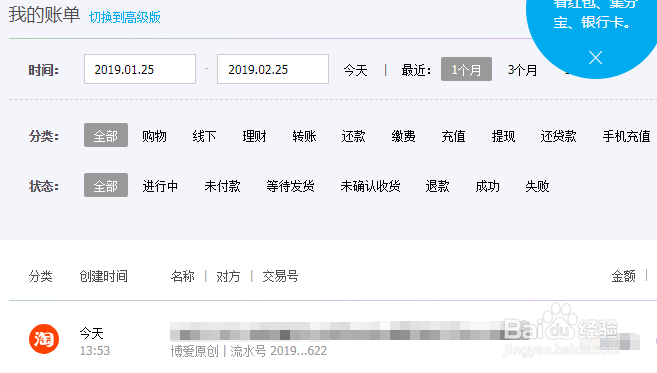Switch to advanced version link
The image size is (657, 373).
(x=125, y=17)
